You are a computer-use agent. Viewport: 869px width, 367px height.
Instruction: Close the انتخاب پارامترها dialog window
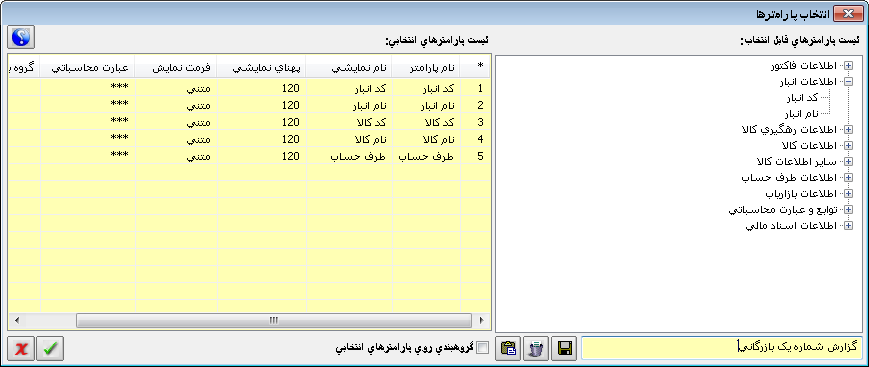coord(848,14)
